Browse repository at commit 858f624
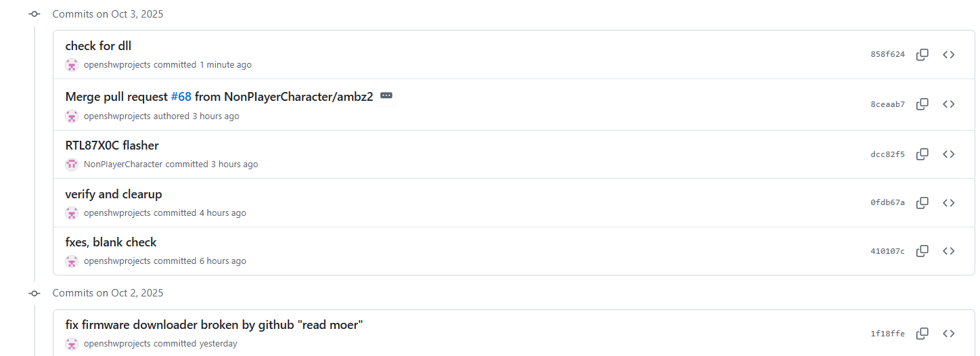 (x=949, y=55)
